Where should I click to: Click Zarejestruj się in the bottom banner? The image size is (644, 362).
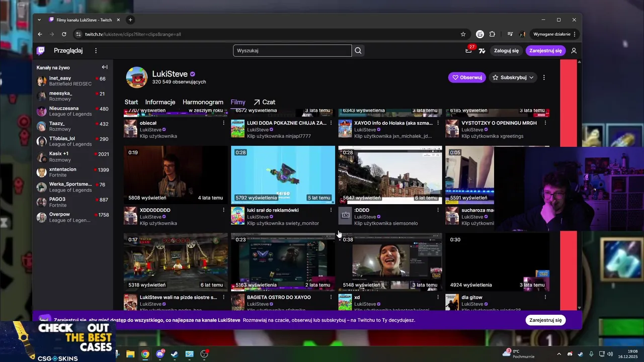pyautogui.click(x=545, y=320)
